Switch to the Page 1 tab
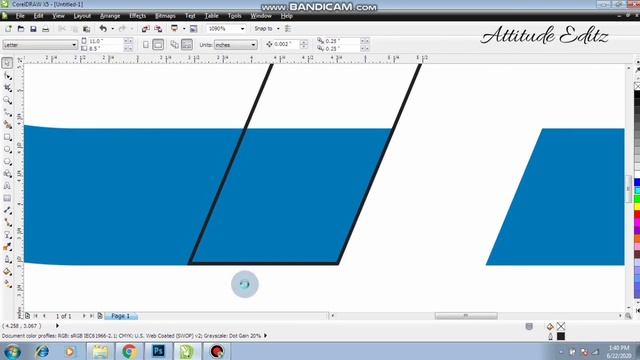The width and height of the screenshot is (640, 360). [121, 316]
